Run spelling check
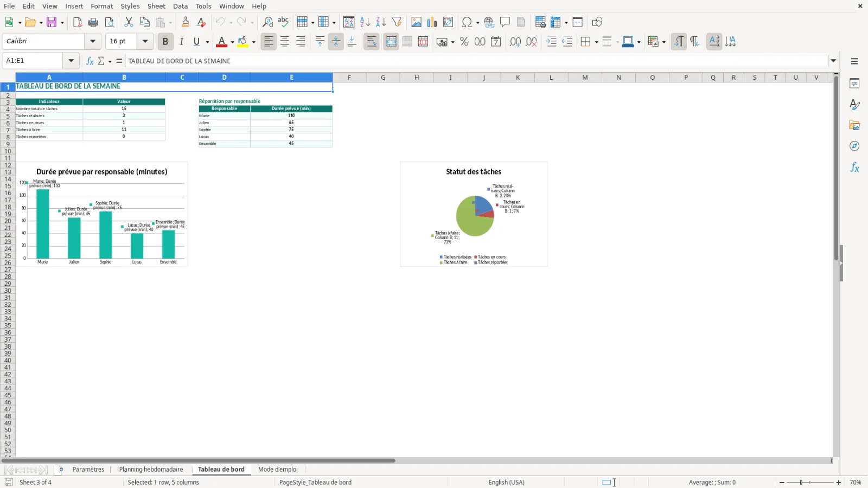868x488 pixels. (x=283, y=22)
